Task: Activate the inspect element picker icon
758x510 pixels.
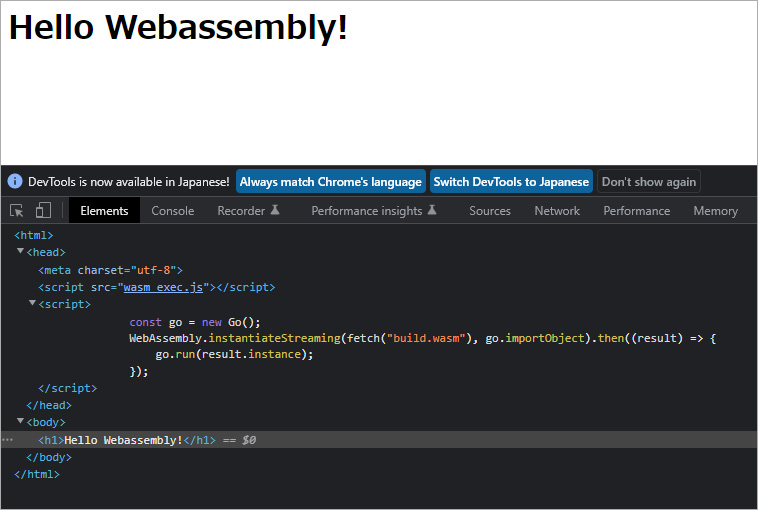Action: pos(16,211)
